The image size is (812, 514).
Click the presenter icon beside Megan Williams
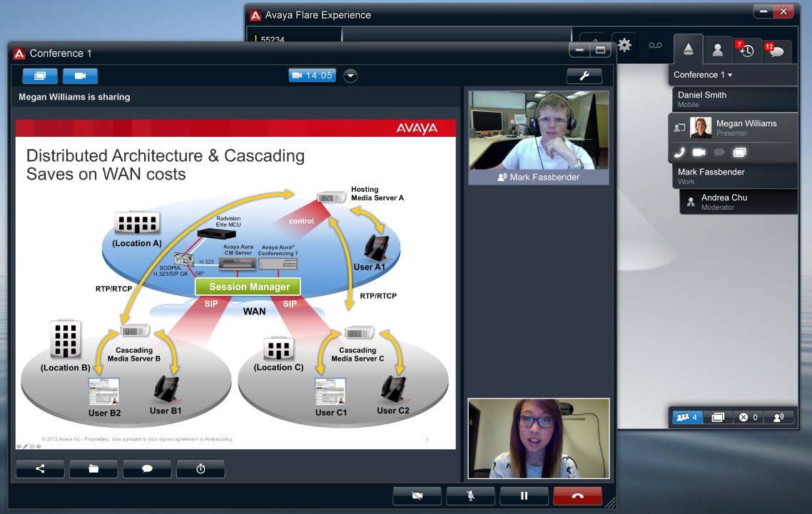pyautogui.click(x=679, y=128)
